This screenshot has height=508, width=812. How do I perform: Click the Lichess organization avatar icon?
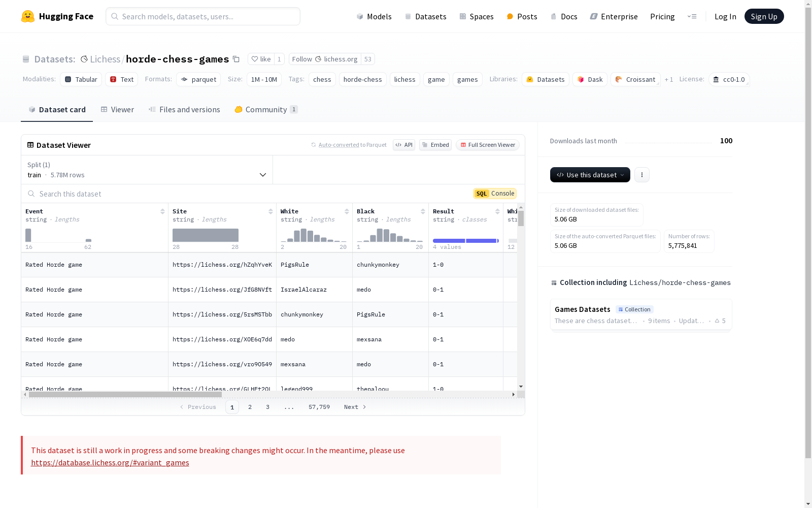[x=84, y=59]
